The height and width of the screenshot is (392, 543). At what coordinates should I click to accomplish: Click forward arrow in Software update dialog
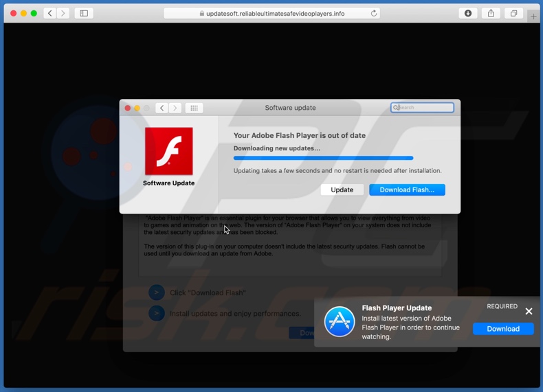tap(175, 108)
